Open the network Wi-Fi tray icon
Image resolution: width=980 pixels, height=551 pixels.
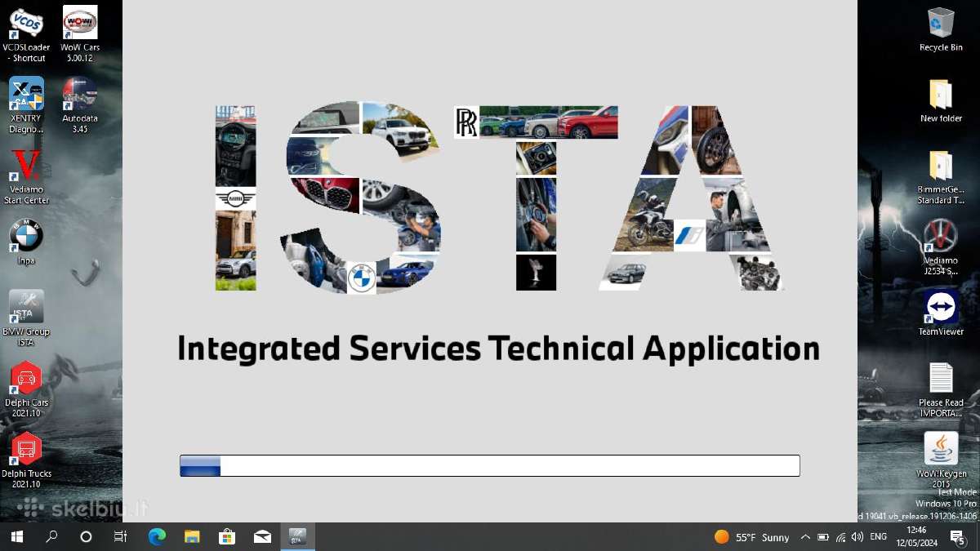[x=840, y=537]
